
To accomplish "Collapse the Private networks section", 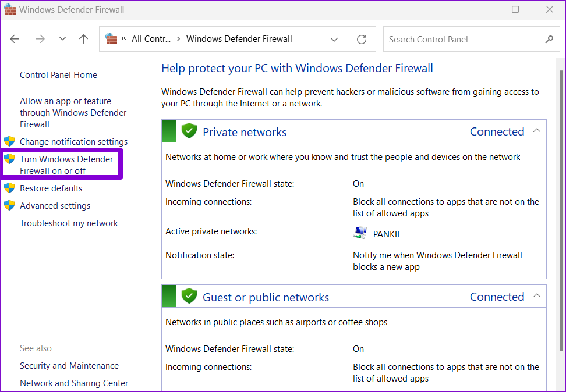I will [537, 130].
